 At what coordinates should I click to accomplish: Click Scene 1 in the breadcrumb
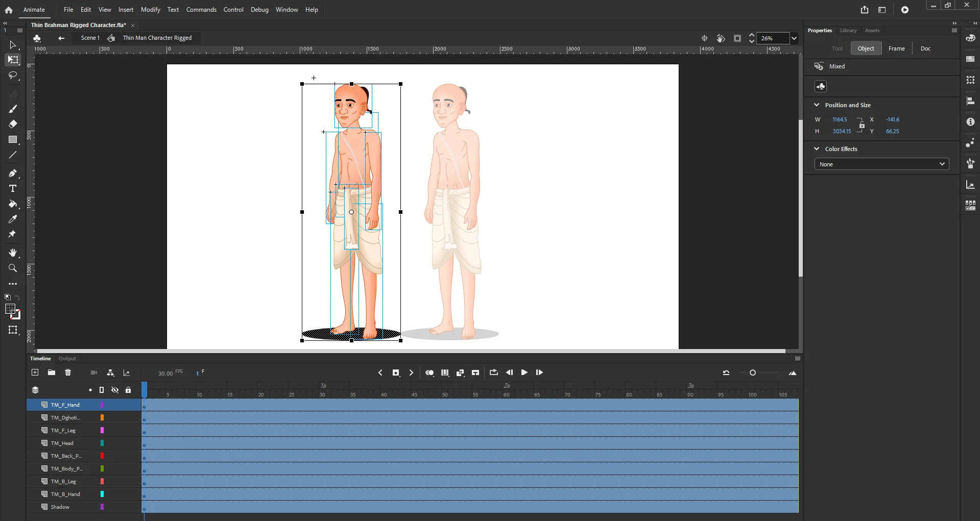pyautogui.click(x=90, y=38)
